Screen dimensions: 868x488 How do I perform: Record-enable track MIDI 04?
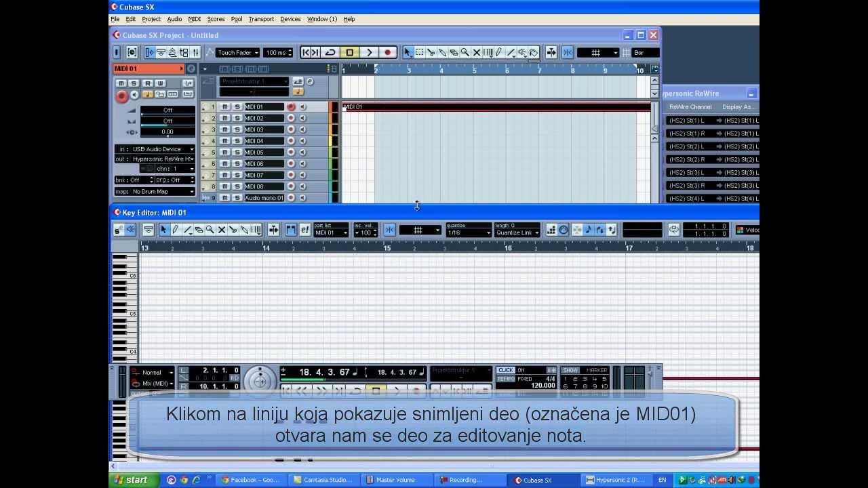pos(291,141)
